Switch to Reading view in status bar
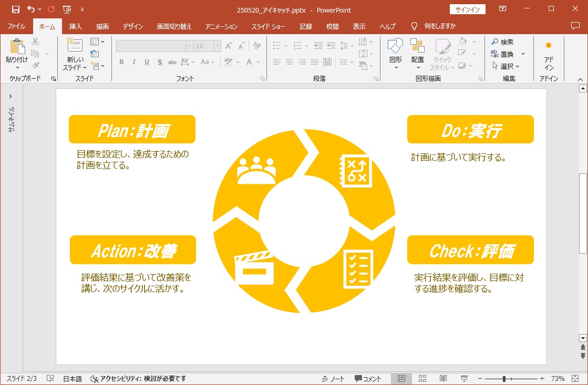The height and width of the screenshot is (385, 588). (443, 379)
